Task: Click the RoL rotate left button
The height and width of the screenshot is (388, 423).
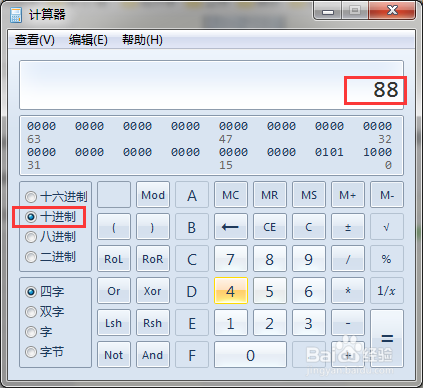Action: tap(114, 259)
